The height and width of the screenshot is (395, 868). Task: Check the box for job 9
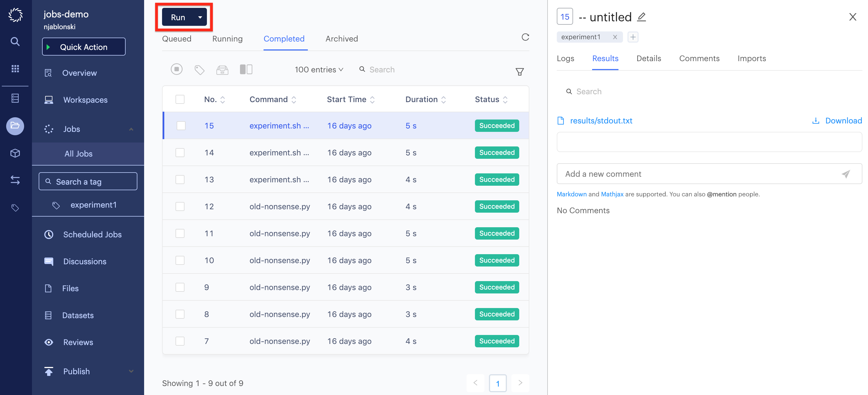point(180,288)
